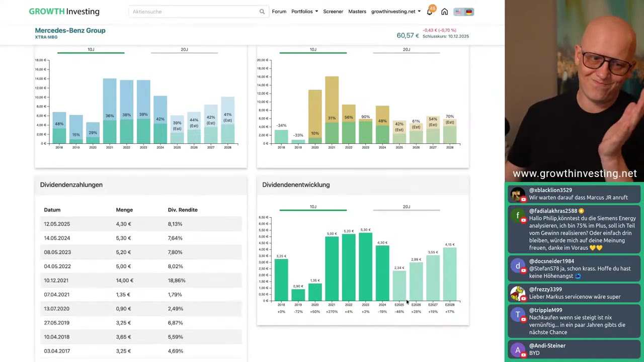Viewport: 644px width, 362px height.
Task: Click the 2021 bar labeled 5,00 €
Action: click(x=332, y=269)
